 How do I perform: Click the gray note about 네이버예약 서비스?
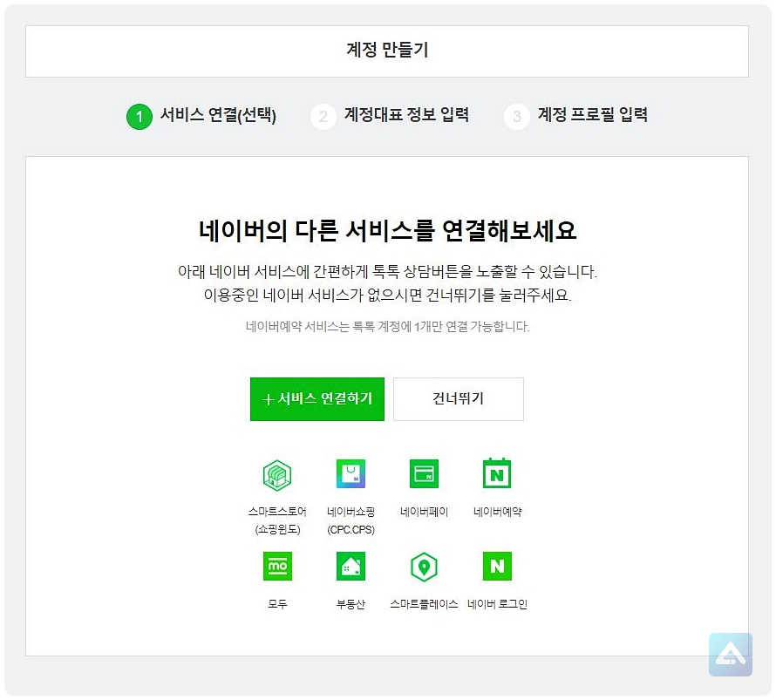387,327
